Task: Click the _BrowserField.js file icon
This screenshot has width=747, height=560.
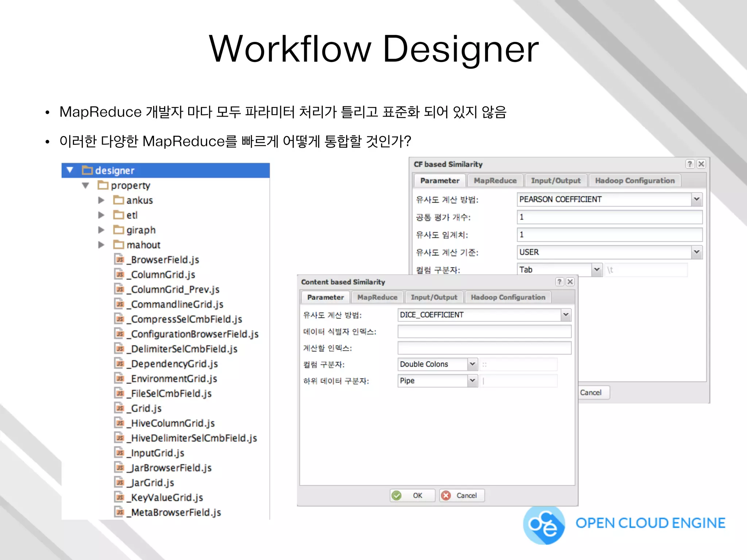Action: coord(119,260)
